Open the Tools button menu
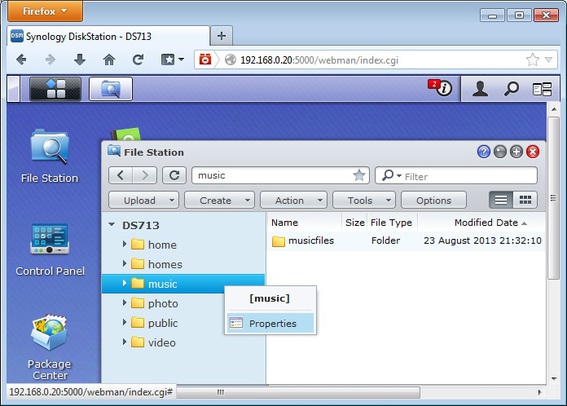567x406 pixels. pyautogui.click(x=364, y=200)
